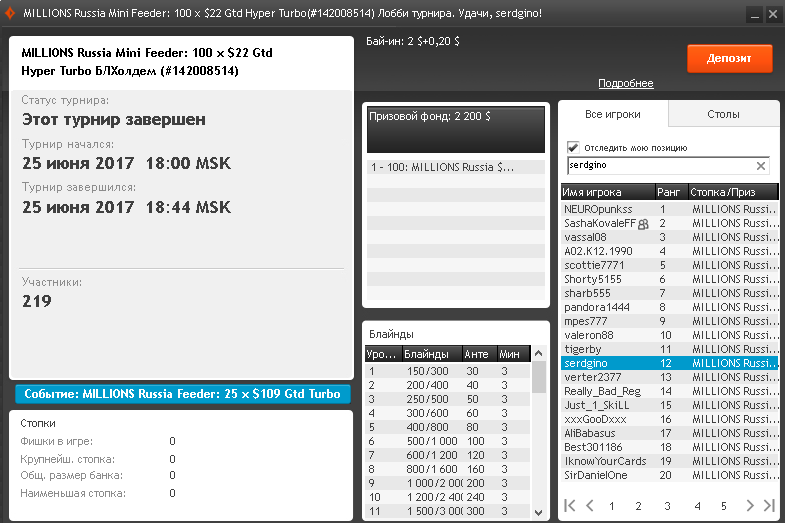Viewport: 785px width, 523px height.
Task: Go to previous page of players
Action: [590, 505]
